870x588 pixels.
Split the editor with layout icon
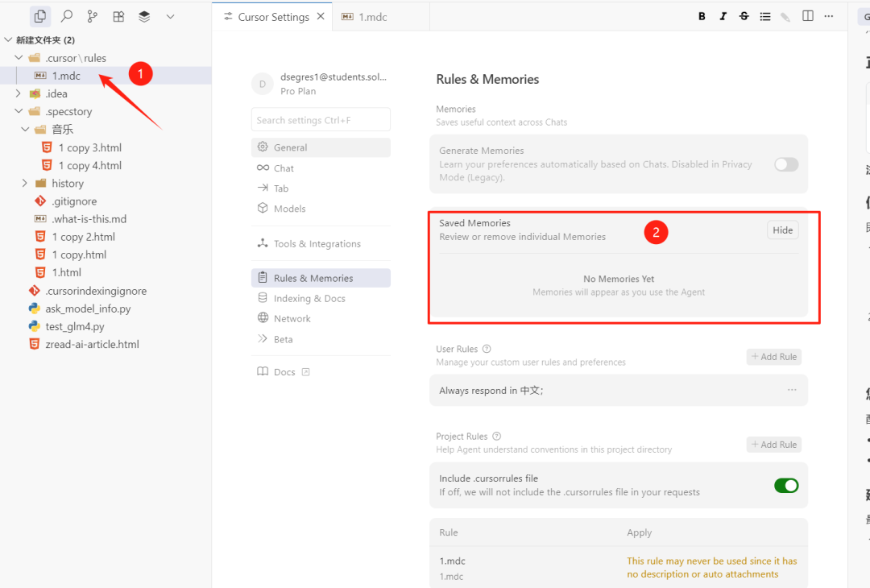(808, 17)
